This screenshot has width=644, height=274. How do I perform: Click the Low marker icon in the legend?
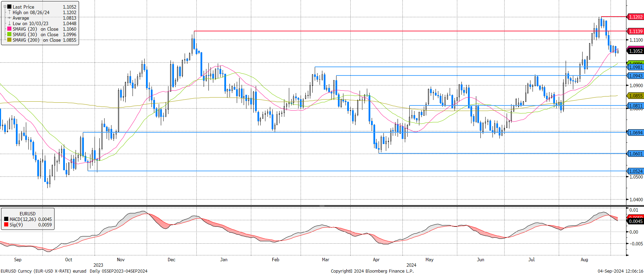(x=10, y=23)
